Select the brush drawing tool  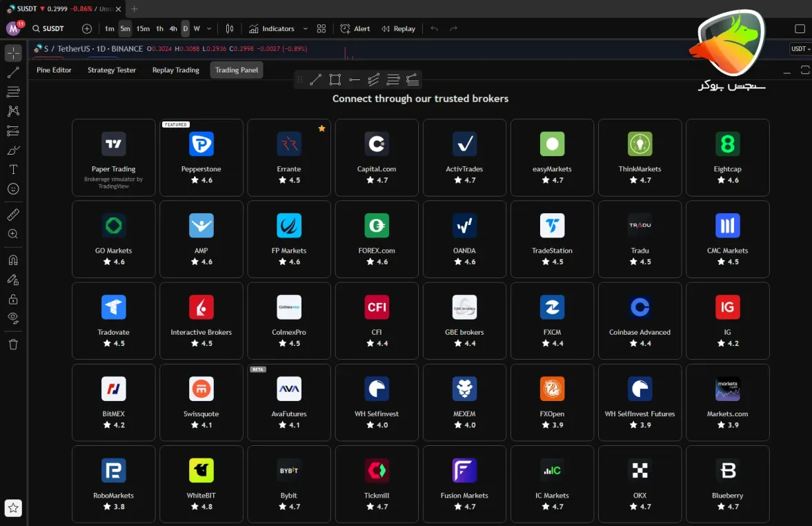[x=14, y=150]
